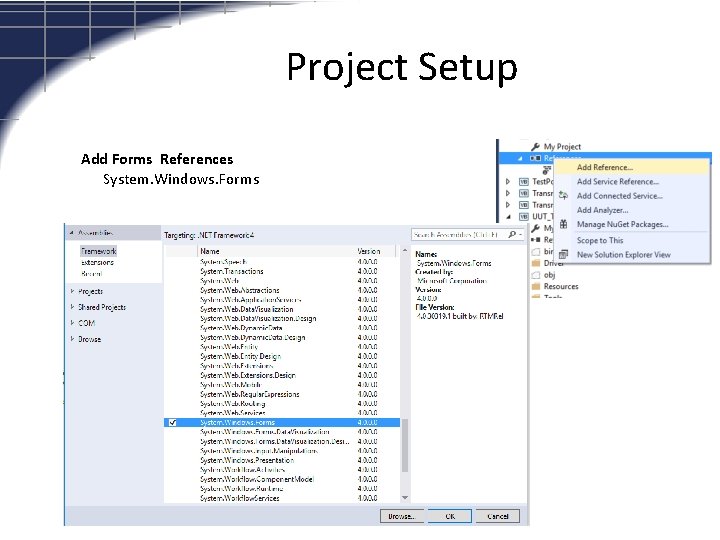Viewport: 720px width, 540px height.
Task: Select the System.Transactions row
Action: 282,271
